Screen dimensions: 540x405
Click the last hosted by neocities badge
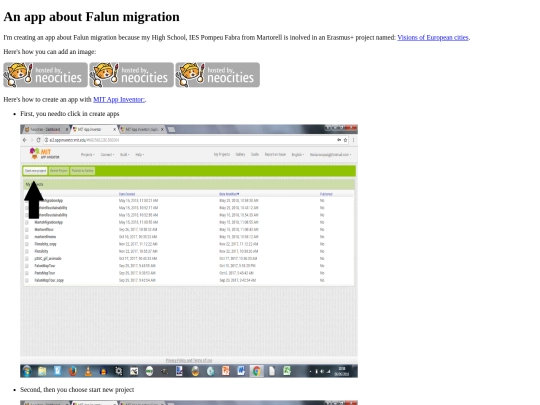click(x=218, y=75)
